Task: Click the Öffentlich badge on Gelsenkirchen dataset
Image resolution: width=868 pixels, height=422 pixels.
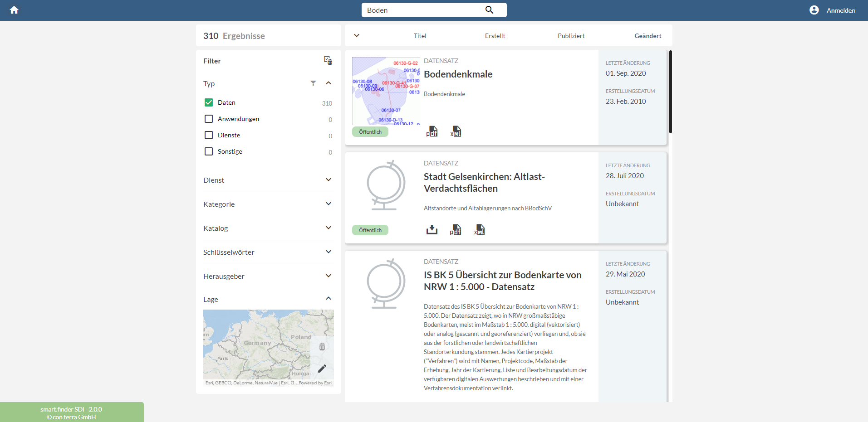Action: coord(370,230)
